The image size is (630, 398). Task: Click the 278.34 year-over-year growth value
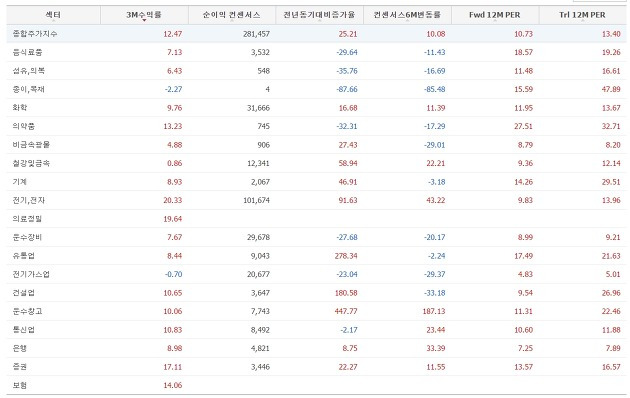tap(346, 256)
